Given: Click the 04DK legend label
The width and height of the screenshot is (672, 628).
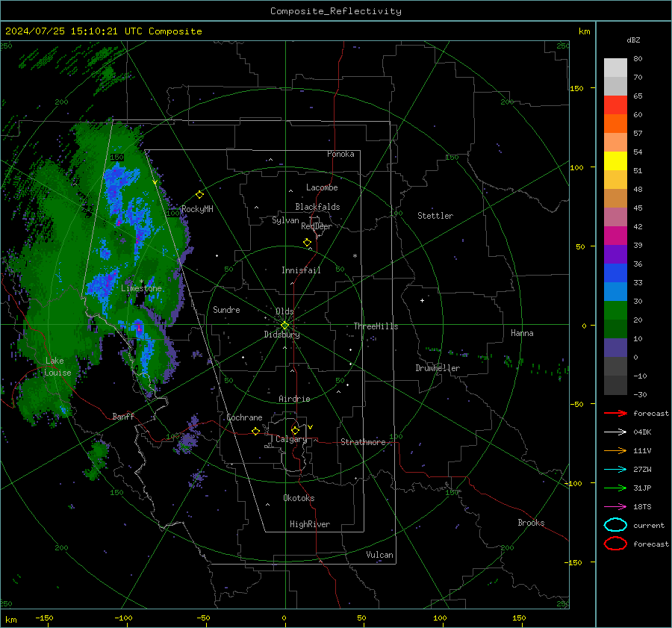Looking at the screenshot, I should [x=642, y=432].
